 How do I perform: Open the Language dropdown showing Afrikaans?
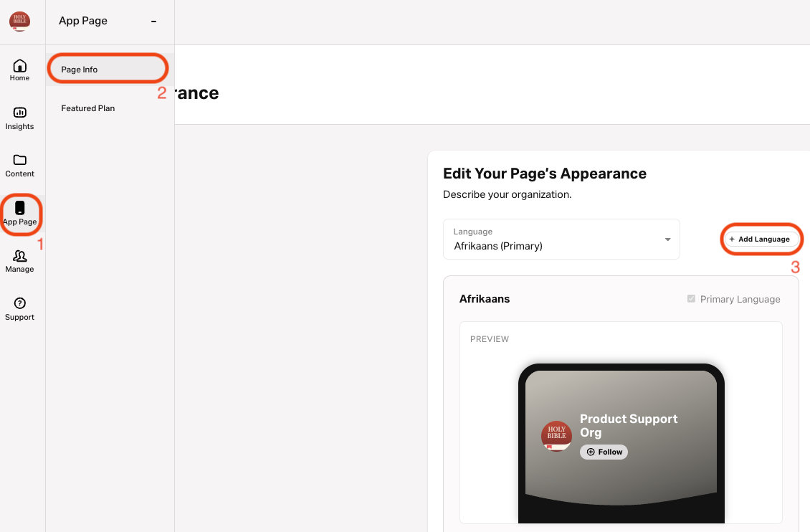(561, 239)
